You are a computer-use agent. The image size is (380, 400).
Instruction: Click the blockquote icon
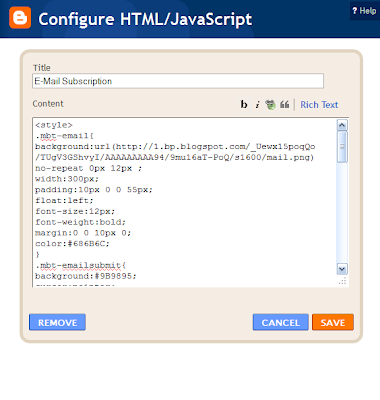tap(284, 105)
